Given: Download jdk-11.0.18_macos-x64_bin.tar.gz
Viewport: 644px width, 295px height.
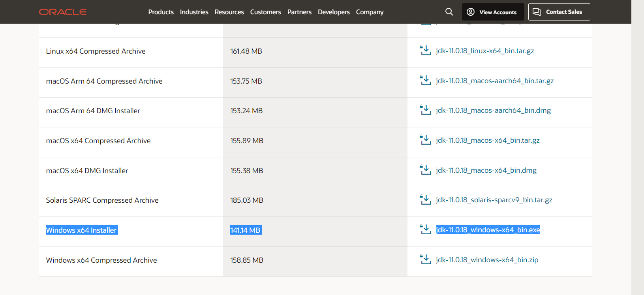Looking at the screenshot, I should 488,140.
